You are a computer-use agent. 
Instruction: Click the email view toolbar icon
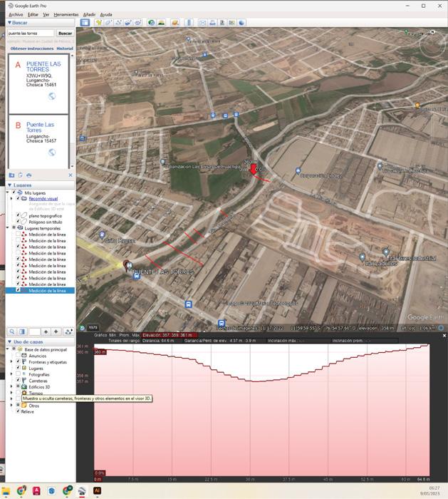point(202,23)
